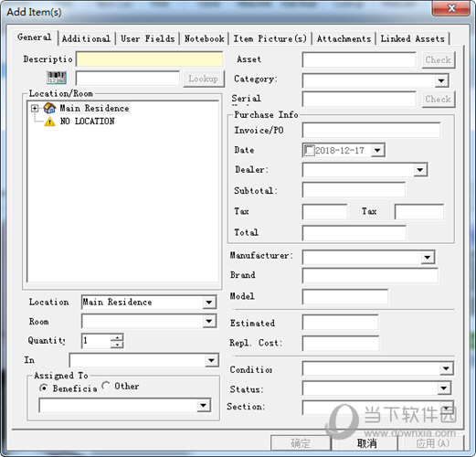
Task: Open the Category dropdown
Action: (441, 80)
